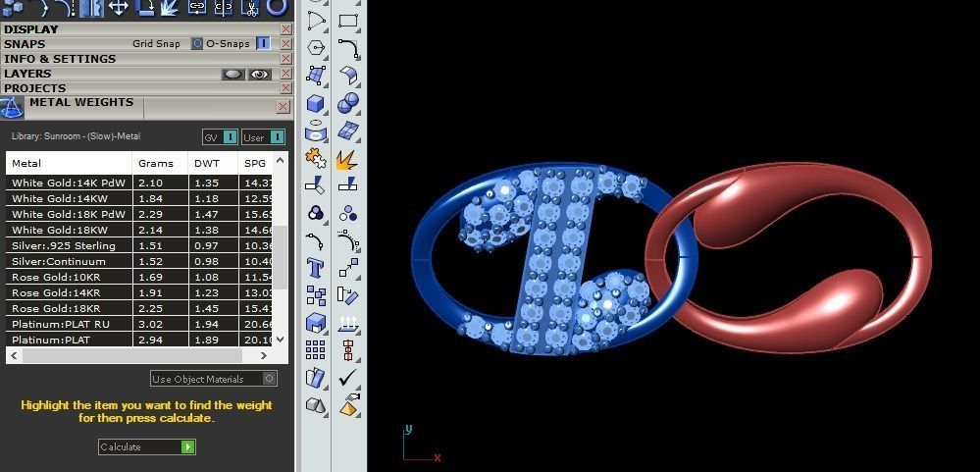Select the surface fillet tool
This screenshot has height=472, width=980.
347,75
